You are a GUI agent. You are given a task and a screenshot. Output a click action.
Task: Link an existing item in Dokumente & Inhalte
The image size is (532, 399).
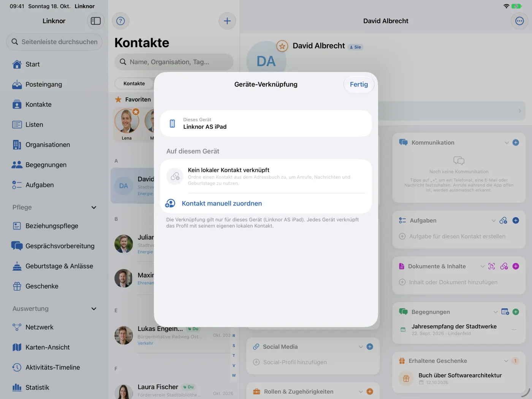pos(504,266)
